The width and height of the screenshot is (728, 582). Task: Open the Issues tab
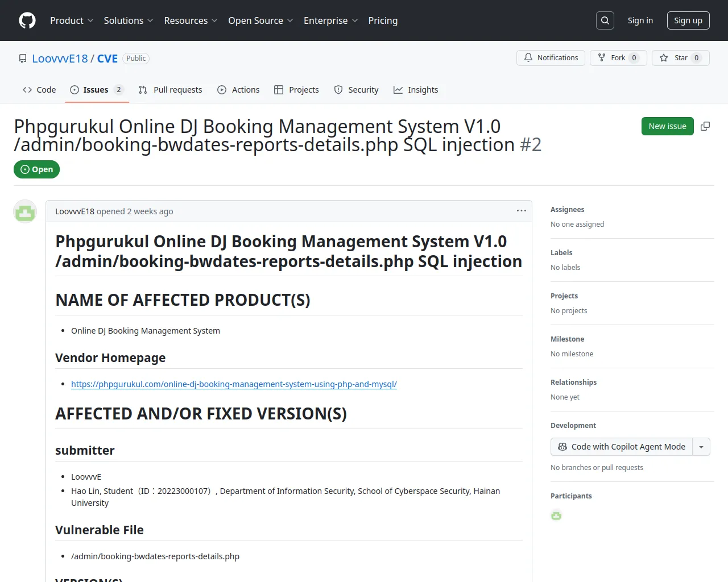97,90
